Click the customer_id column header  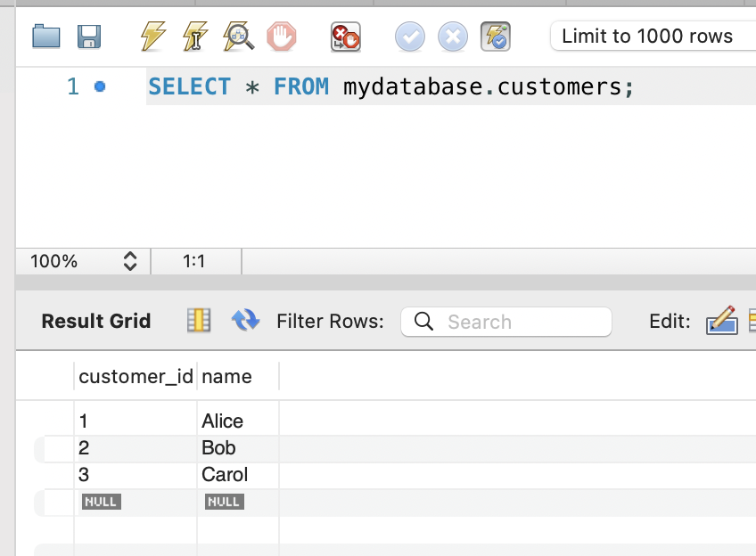tap(136, 376)
